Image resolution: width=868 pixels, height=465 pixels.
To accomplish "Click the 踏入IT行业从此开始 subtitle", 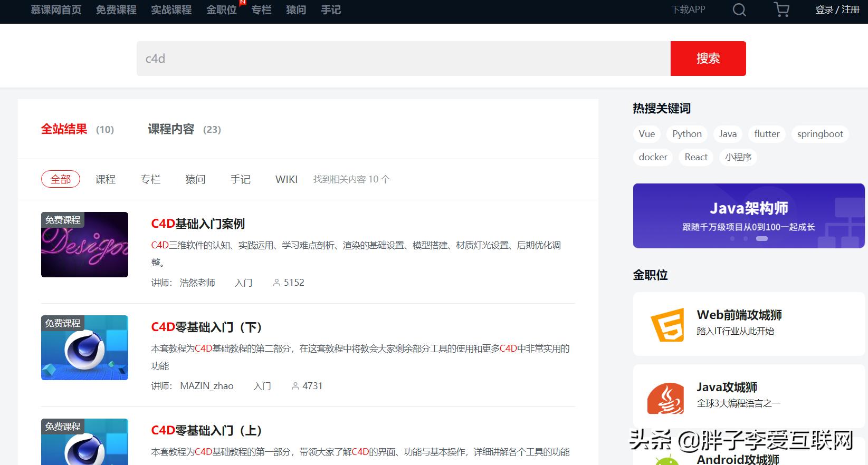I will click(x=736, y=331).
